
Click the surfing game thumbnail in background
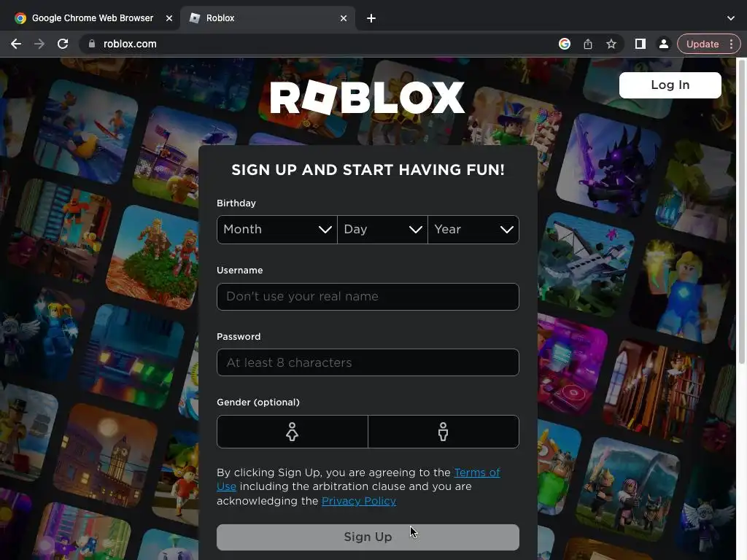click(x=86, y=132)
